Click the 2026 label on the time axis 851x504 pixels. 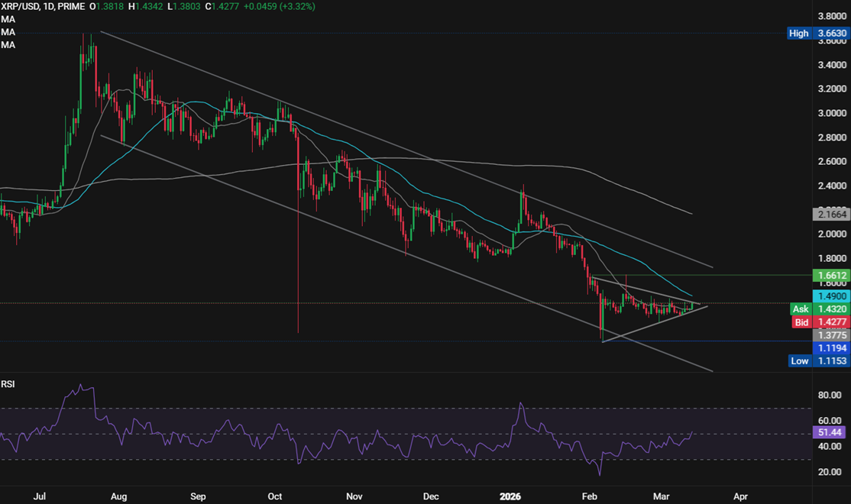point(510,496)
